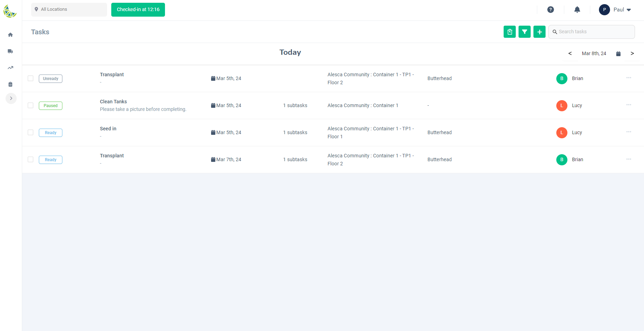644x331 pixels.
Task: Go to the previous day arrow
Action: click(x=570, y=53)
